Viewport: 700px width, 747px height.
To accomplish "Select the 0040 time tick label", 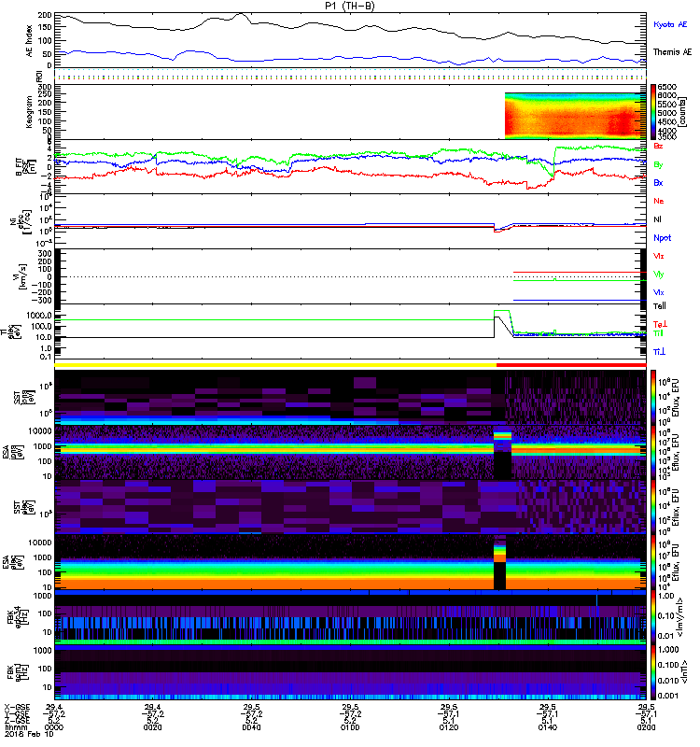I will [x=251, y=727].
